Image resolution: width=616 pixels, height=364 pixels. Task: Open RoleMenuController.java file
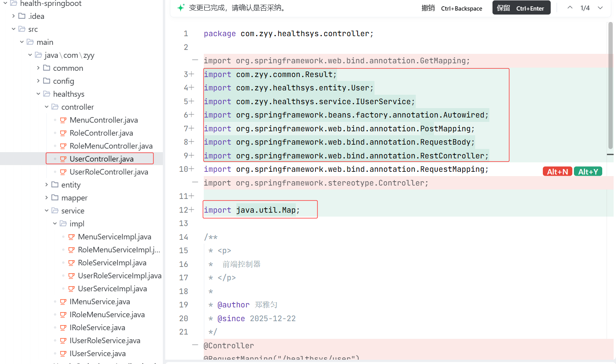111,146
